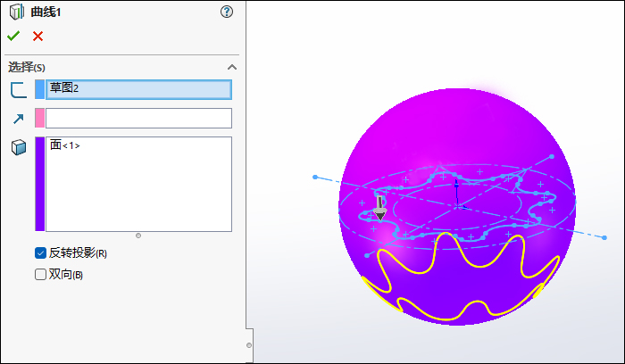Click the 曲线1 feature icon in the header

click(x=17, y=12)
